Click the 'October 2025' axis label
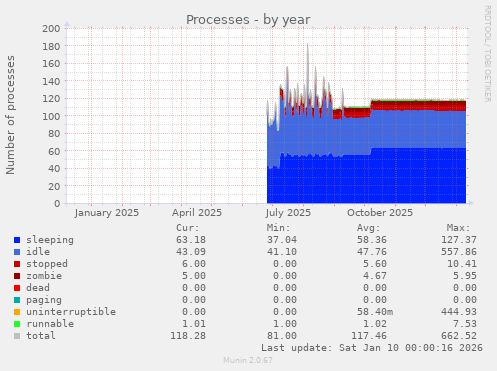497x371 pixels. [x=380, y=213]
